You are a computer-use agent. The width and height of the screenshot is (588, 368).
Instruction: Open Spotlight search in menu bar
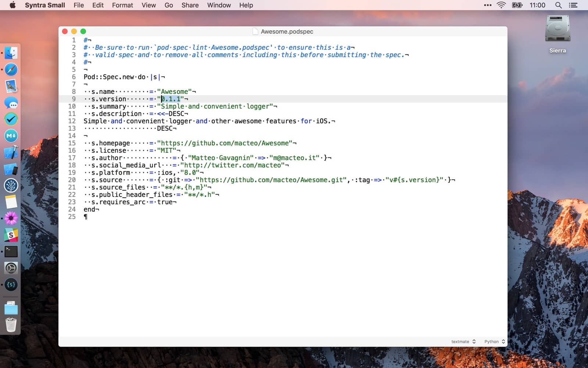(x=558, y=5)
